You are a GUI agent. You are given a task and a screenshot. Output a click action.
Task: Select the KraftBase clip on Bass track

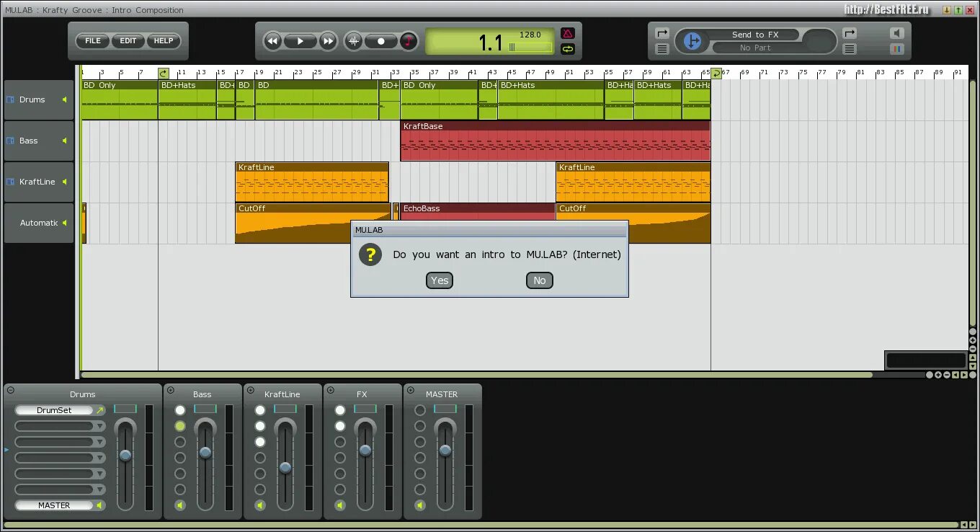(x=555, y=141)
